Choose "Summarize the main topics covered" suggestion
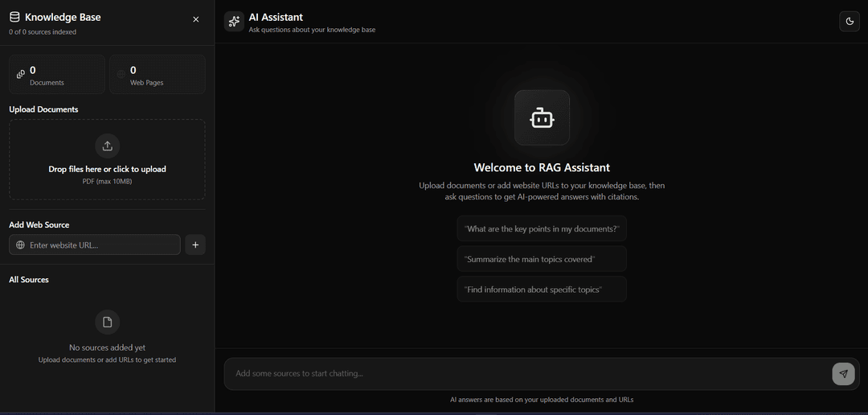The width and height of the screenshot is (868, 415). [x=542, y=259]
